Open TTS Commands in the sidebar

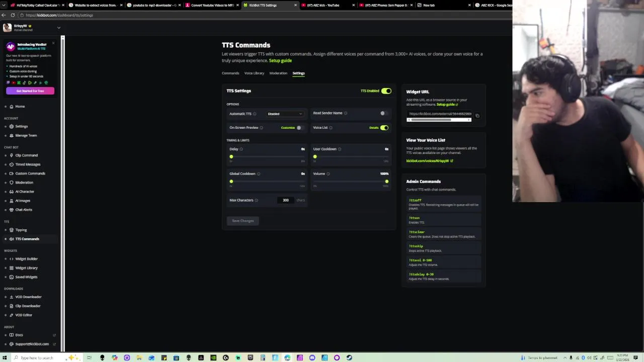pos(27,239)
